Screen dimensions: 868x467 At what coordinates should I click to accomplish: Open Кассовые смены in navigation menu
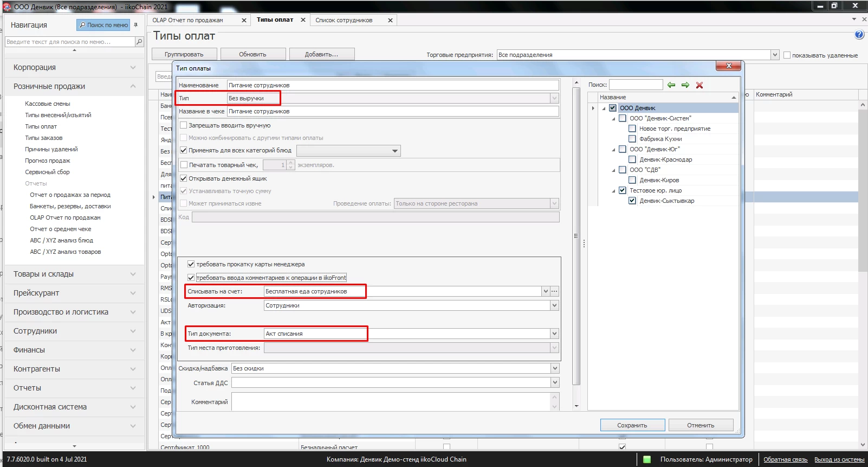point(48,104)
